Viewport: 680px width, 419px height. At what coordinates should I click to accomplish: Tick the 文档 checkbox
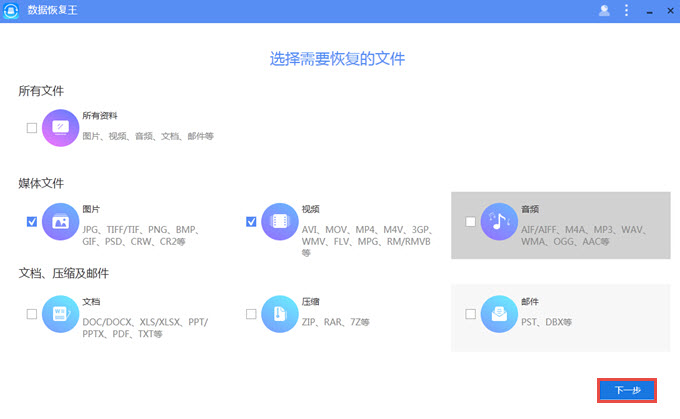32,314
